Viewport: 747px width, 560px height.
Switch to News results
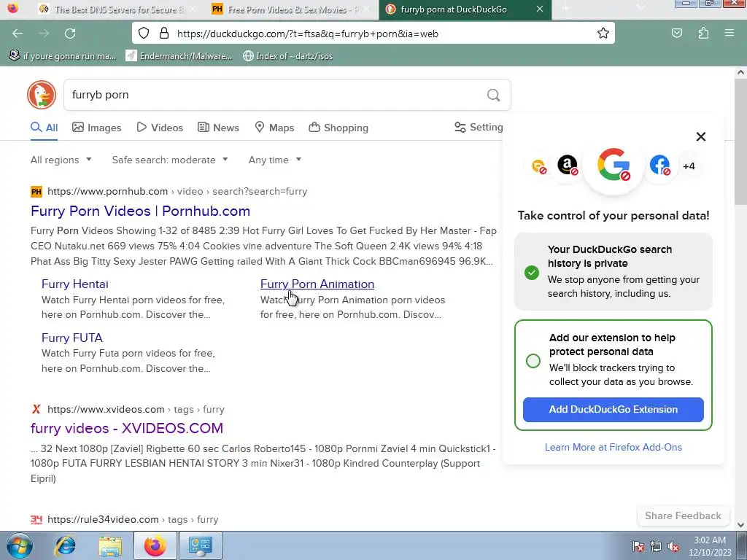[x=218, y=128]
